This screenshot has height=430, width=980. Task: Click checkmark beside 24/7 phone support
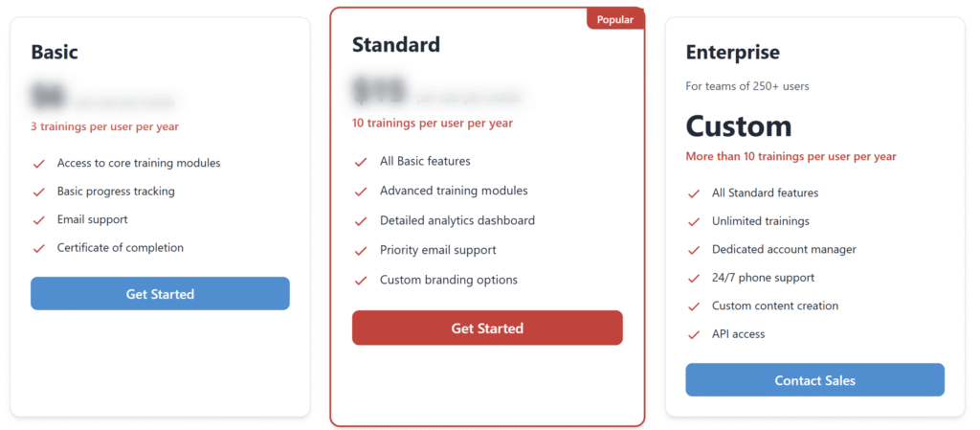pyautogui.click(x=694, y=279)
